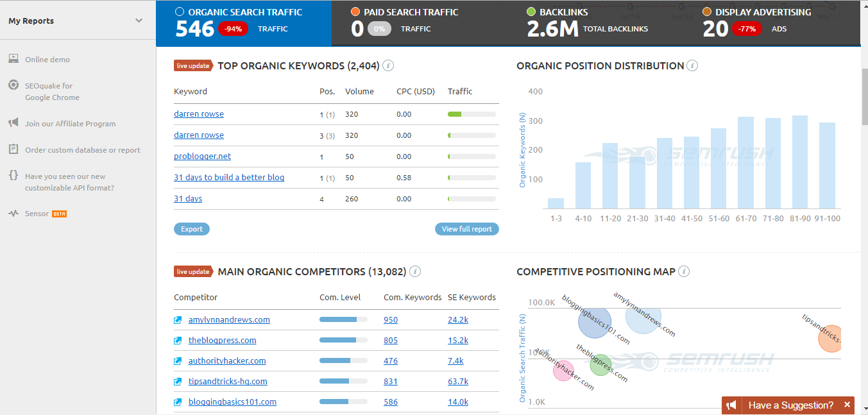868x415 pixels.
Task: Open Join our Affiliate Program item
Action: pos(71,124)
